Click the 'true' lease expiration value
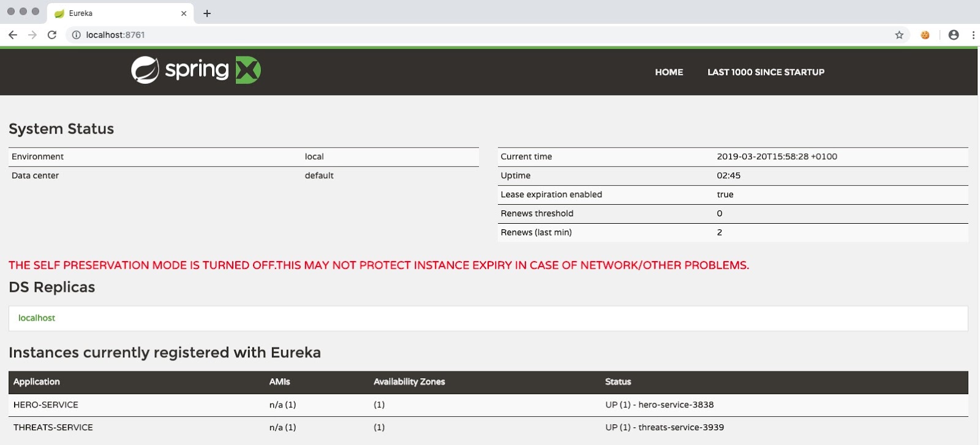This screenshot has width=980, height=445. click(x=725, y=195)
